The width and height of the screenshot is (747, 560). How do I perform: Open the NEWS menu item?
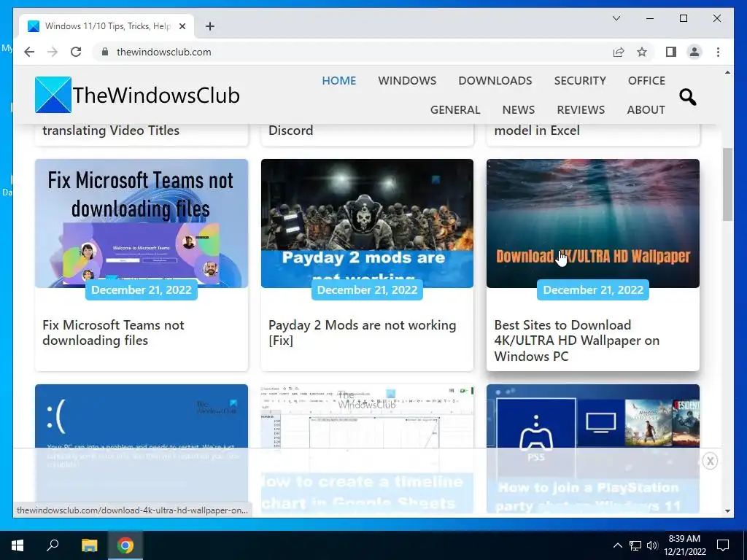[519, 109]
